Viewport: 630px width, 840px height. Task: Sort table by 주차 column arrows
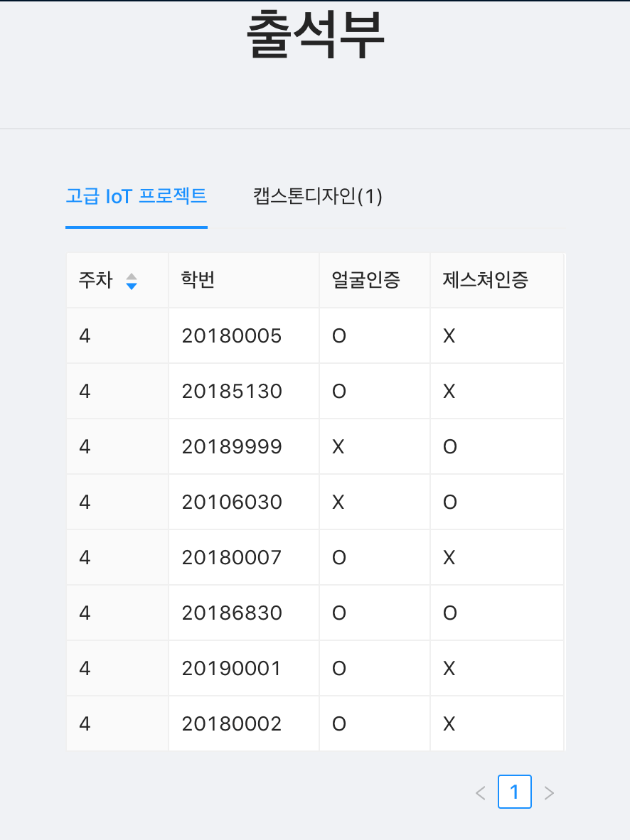[x=132, y=281]
